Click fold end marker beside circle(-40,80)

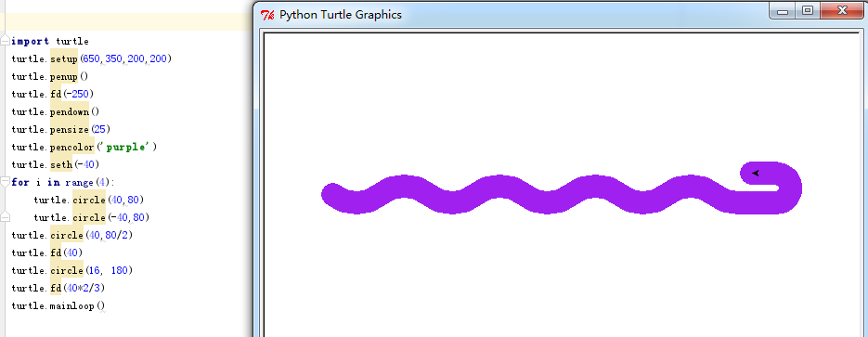5,216
